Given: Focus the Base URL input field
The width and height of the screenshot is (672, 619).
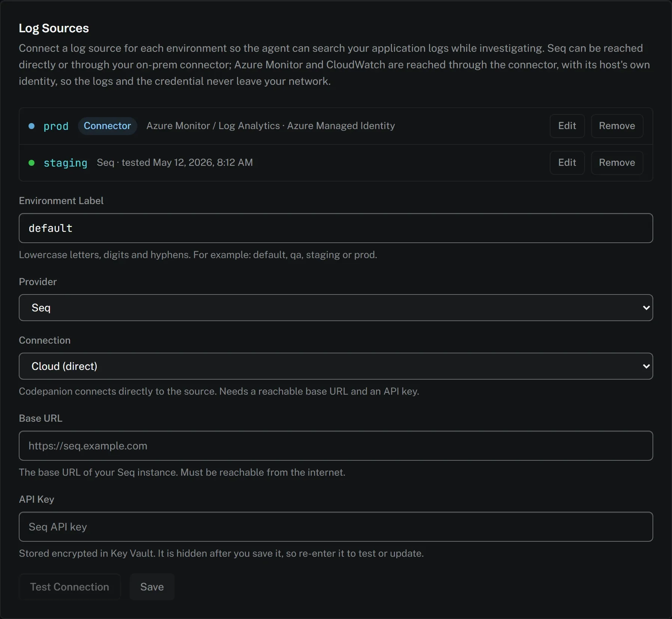Looking at the screenshot, I should (x=336, y=446).
